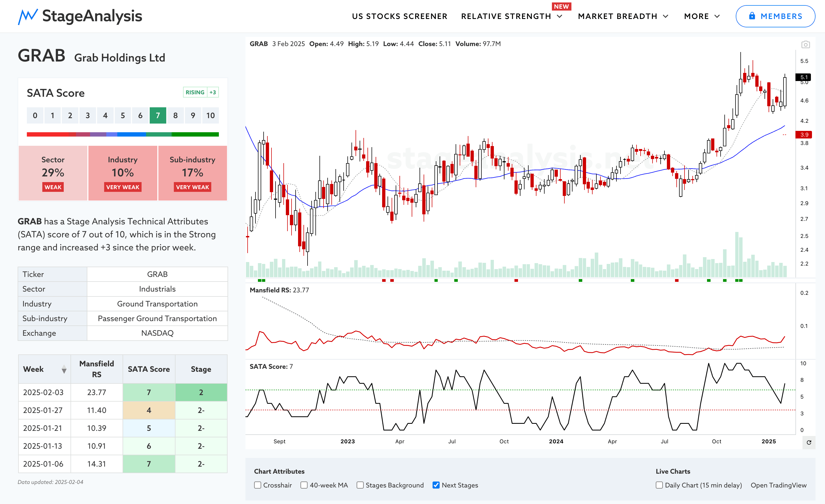The width and height of the screenshot is (825, 504).
Task: Click the Members button
Action: (x=775, y=16)
